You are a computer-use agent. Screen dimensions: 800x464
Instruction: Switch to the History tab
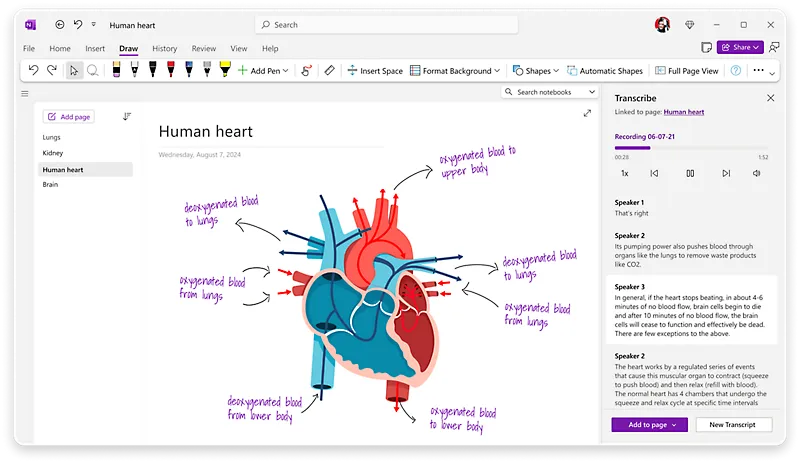point(164,48)
